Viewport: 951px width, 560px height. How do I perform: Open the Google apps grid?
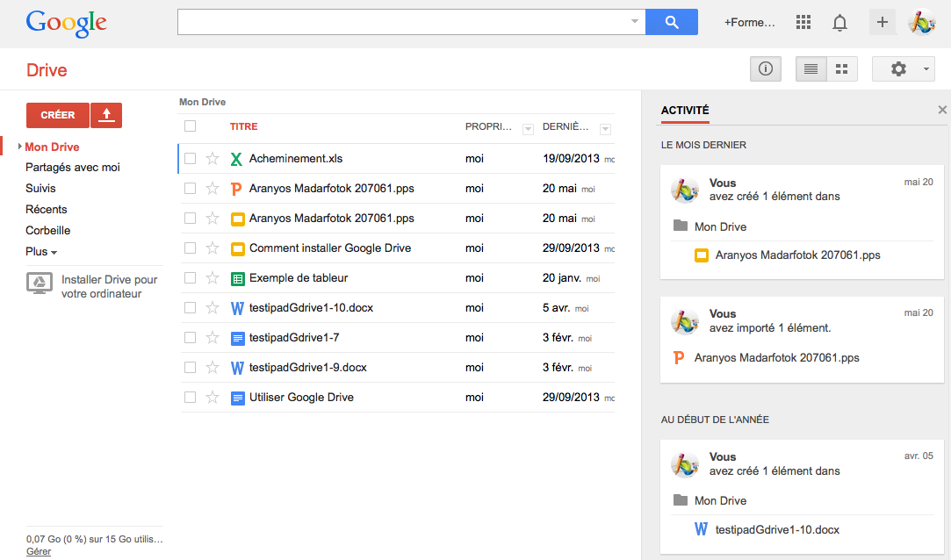(803, 23)
